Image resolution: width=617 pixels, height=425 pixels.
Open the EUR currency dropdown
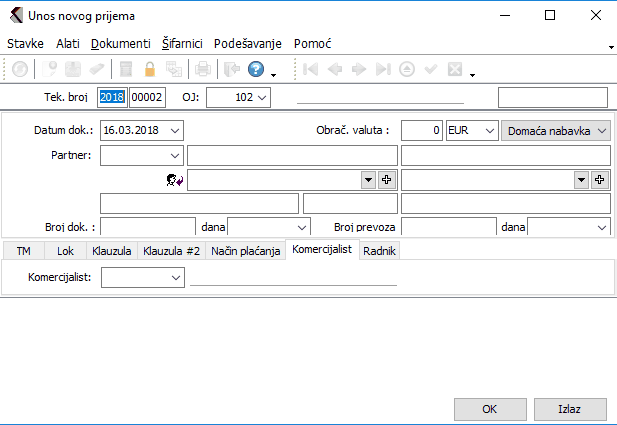(x=488, y=131)
